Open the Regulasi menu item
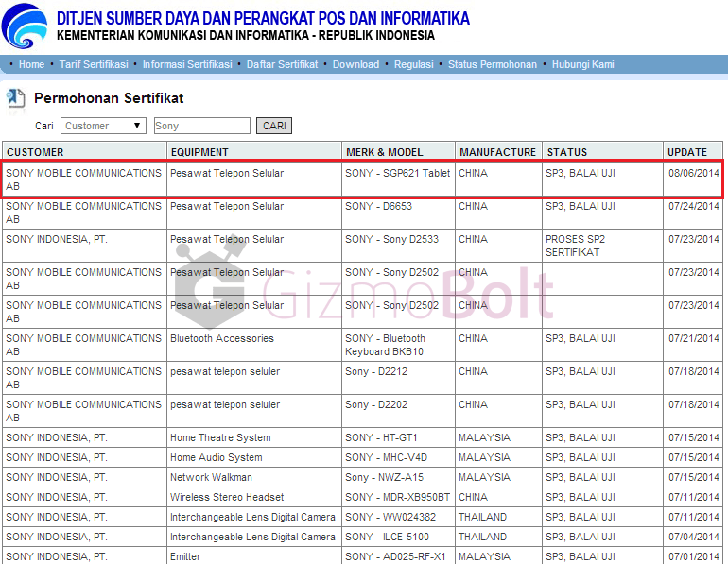The width and height of the screenshot is (728, 564). [x=414, y=64]
